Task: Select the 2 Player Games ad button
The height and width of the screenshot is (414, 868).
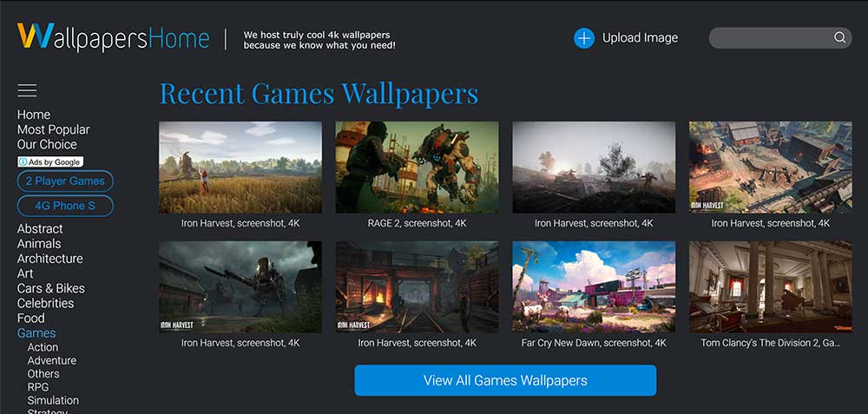Action: coord(65,181)
